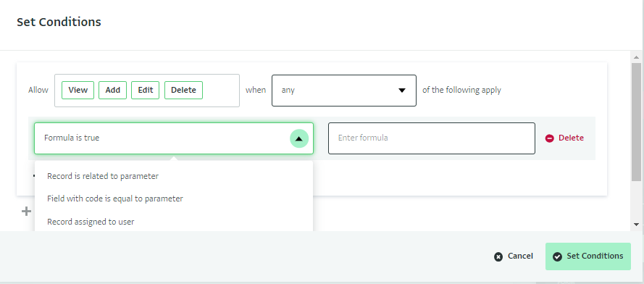644x284 pixels.
Task: Click the vertical scrollbar thumb
Action: click(x=636, y=122)
